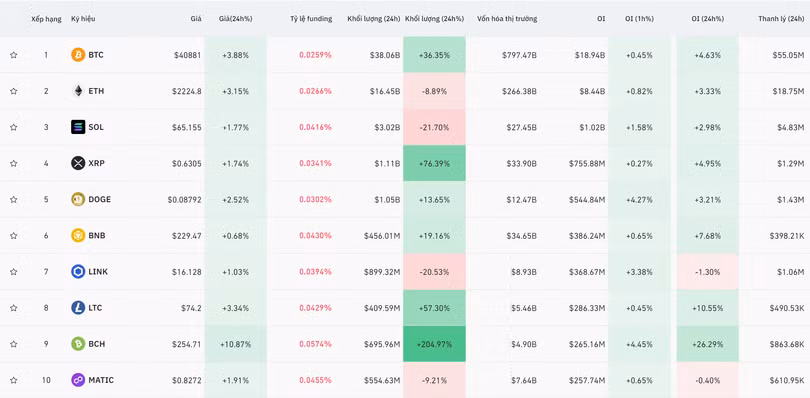810x398 pixels.
Task: Sort by the Giá column header
Action: pos(195,19)
